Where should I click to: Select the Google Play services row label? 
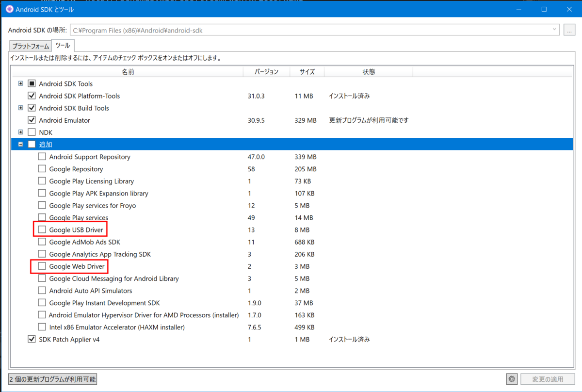[79, 217]
